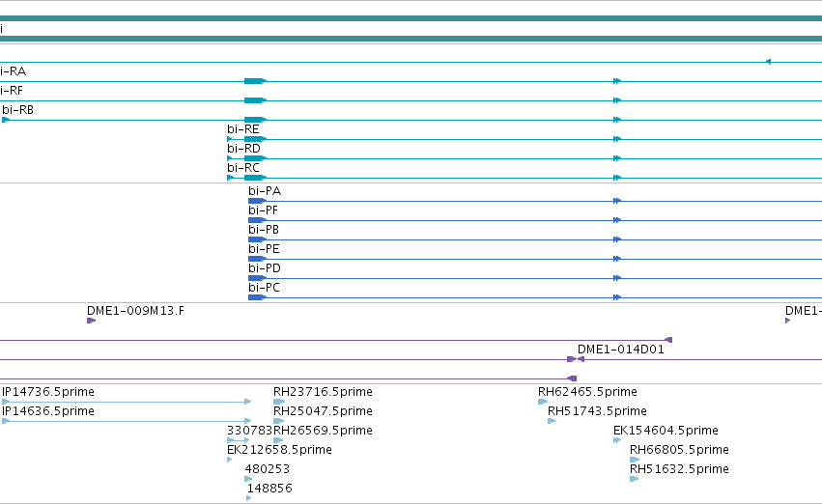Image resolution: width=822 pixels, height=504 pixels.
Task: Click the EK154604.5prime arrow glyph
Action: click(x=617, y=440)
